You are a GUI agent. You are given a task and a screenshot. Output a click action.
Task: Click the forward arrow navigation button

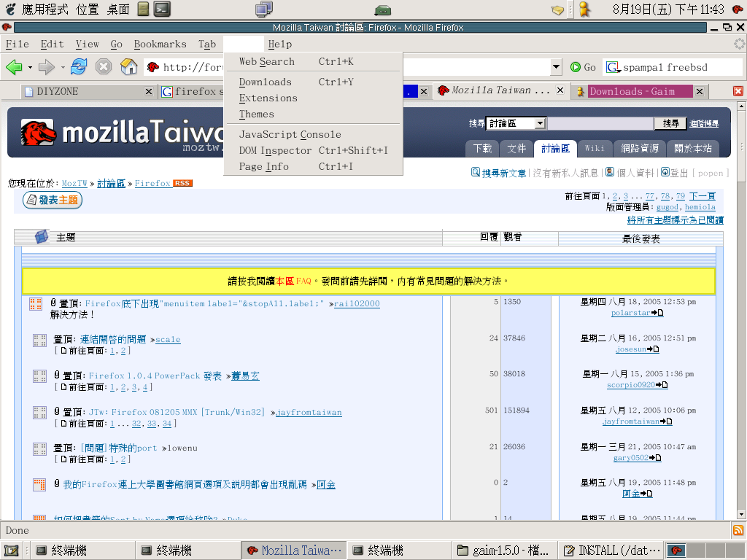46,67
